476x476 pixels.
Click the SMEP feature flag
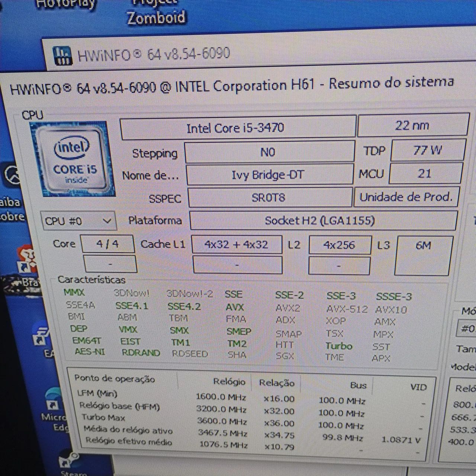239,331
